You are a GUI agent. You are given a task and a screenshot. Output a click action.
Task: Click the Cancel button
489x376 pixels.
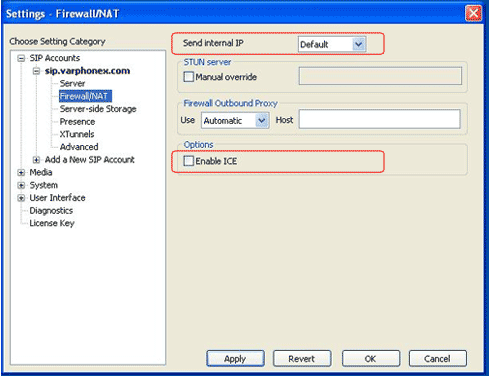pyautogui.click(x=438, y=359)
